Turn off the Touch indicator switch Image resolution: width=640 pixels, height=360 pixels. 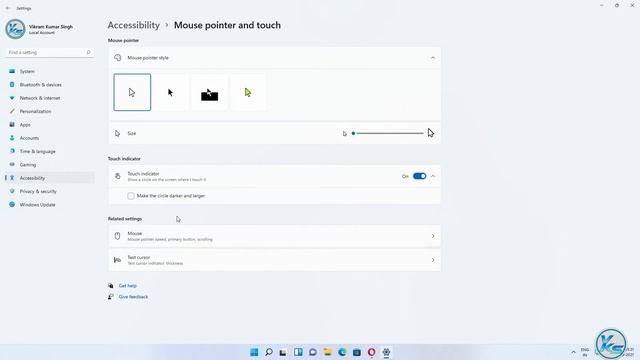[420, 176]
